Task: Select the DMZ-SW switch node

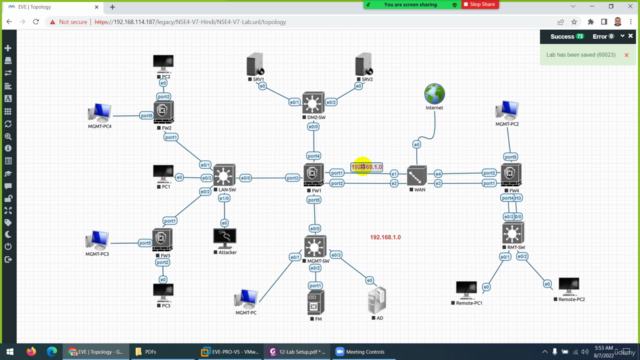Action: pos(313,103)
